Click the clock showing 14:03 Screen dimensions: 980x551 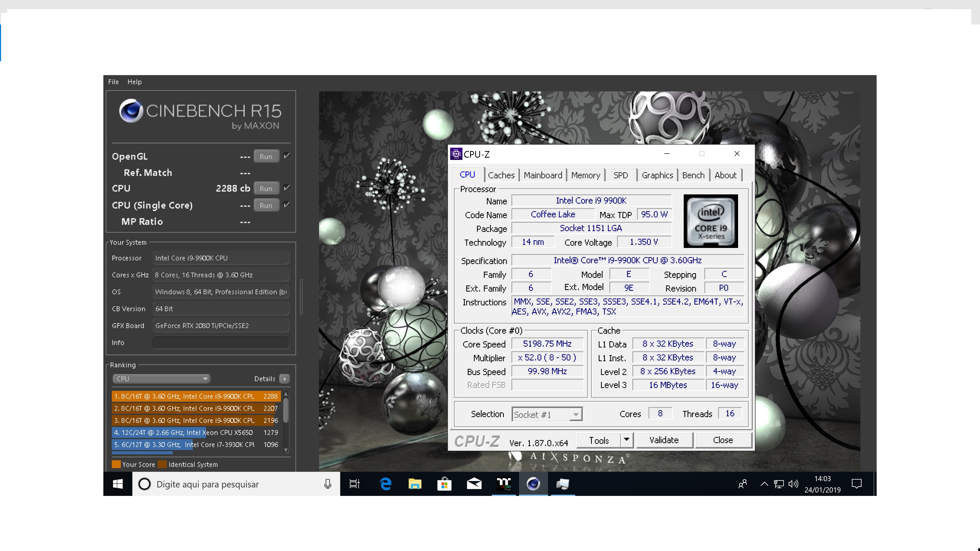[822, 479]
